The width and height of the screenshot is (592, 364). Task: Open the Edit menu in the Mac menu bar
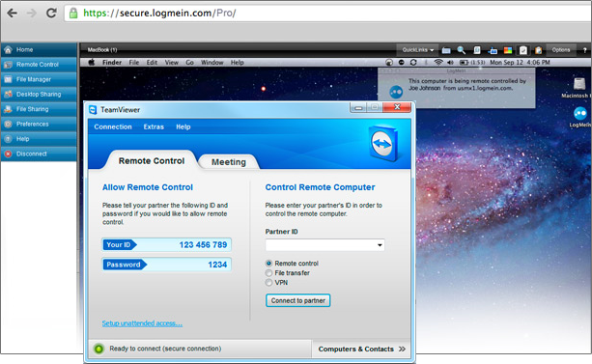[152, 63]
